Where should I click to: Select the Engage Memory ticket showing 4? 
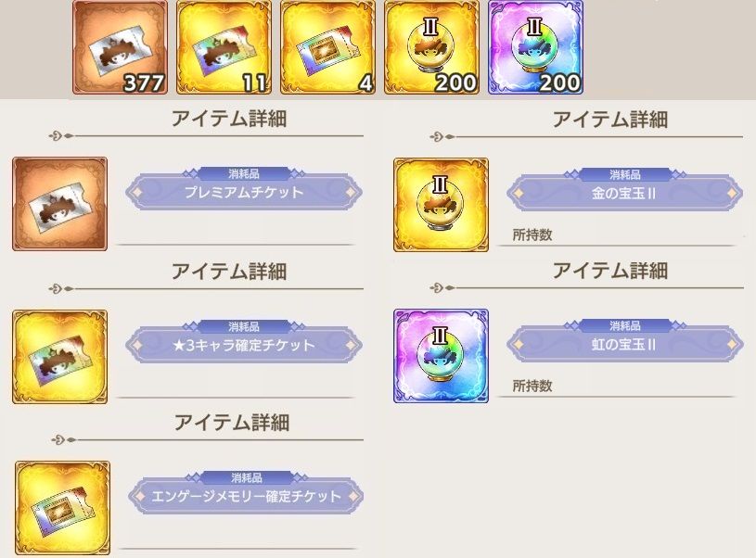[x=327, y=47]
